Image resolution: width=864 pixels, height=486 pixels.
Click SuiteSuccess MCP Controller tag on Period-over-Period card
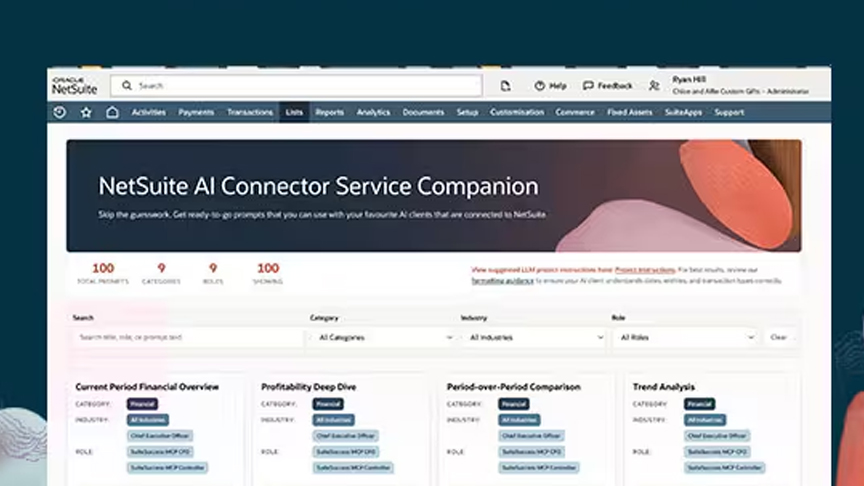coord(539,468)
